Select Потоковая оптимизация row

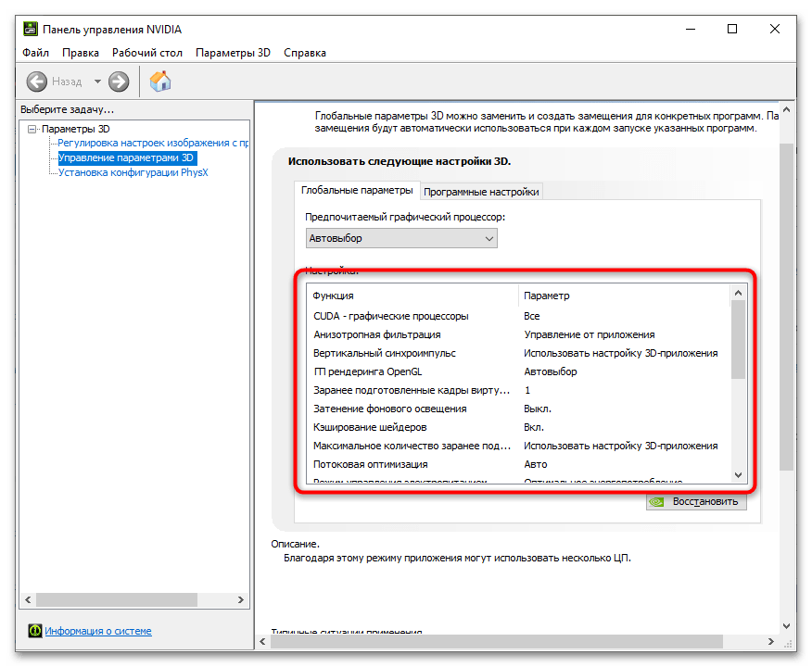[518, 465]
